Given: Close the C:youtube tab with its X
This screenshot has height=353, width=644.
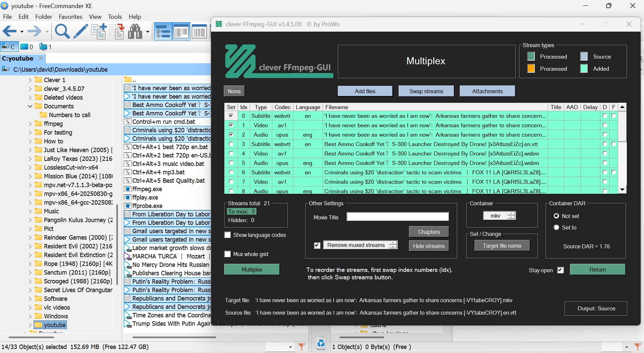Looking at the screenshot, I should tap(41, 58).
